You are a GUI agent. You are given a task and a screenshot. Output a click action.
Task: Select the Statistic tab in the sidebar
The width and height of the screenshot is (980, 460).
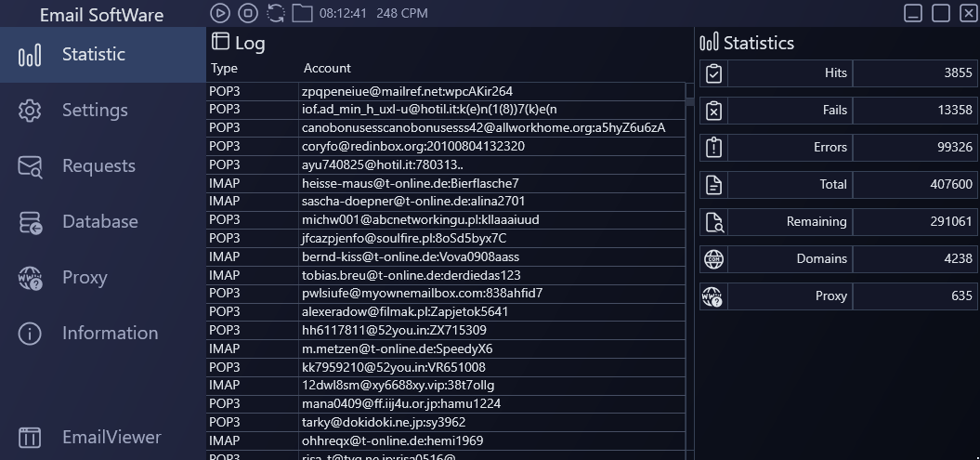tap(93, 55)
